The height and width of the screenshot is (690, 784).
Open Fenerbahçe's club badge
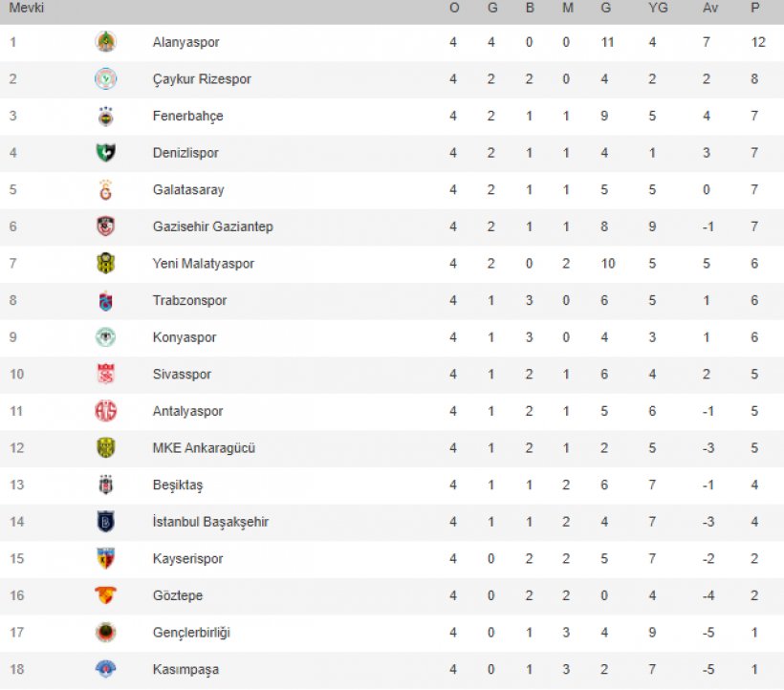coord(105,116)
